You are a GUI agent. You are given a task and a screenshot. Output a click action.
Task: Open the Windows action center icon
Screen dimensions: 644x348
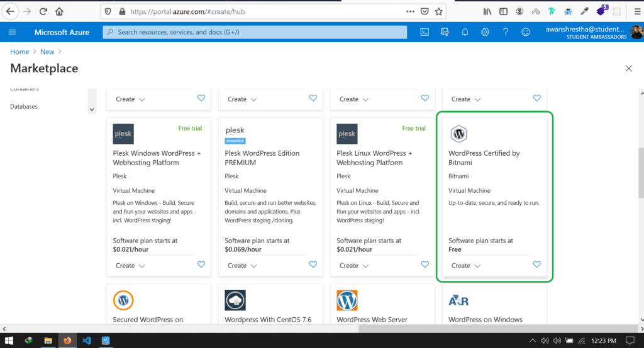630,340
